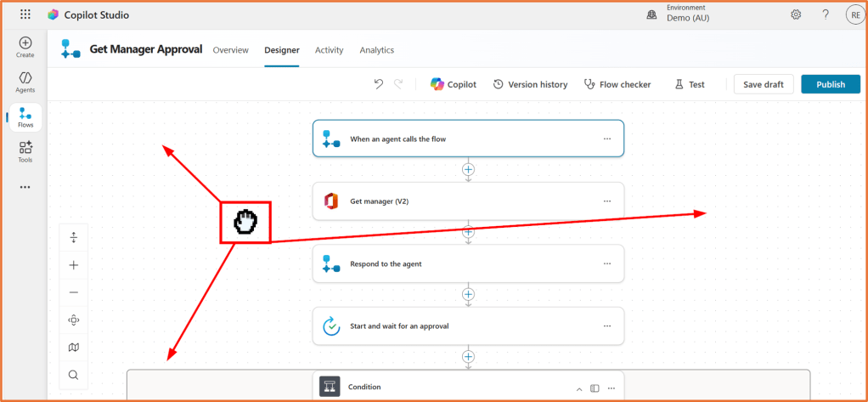
Task: Open the Get manager (V2) ellipsis menu
Action: click(x=607, y=201)
